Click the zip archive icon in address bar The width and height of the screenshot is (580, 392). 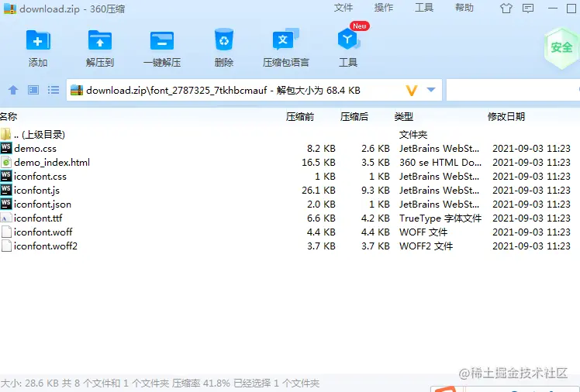pos(77,90)
